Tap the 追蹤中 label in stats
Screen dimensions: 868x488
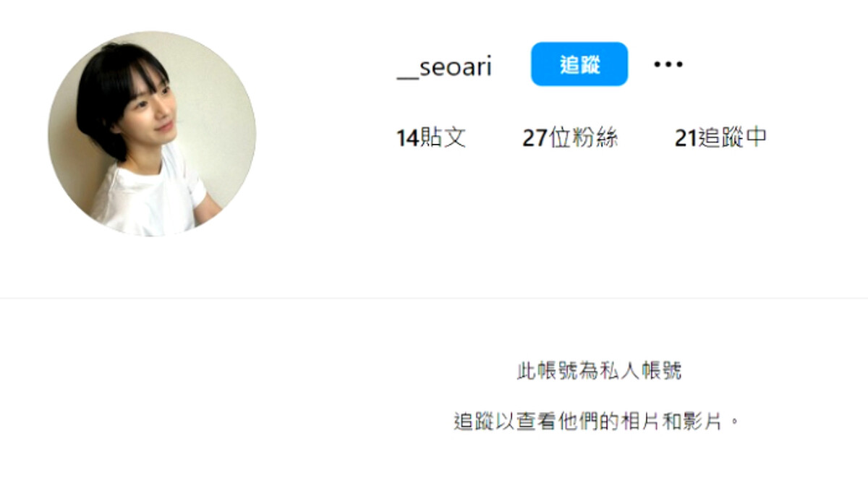[x=733, y=137]
